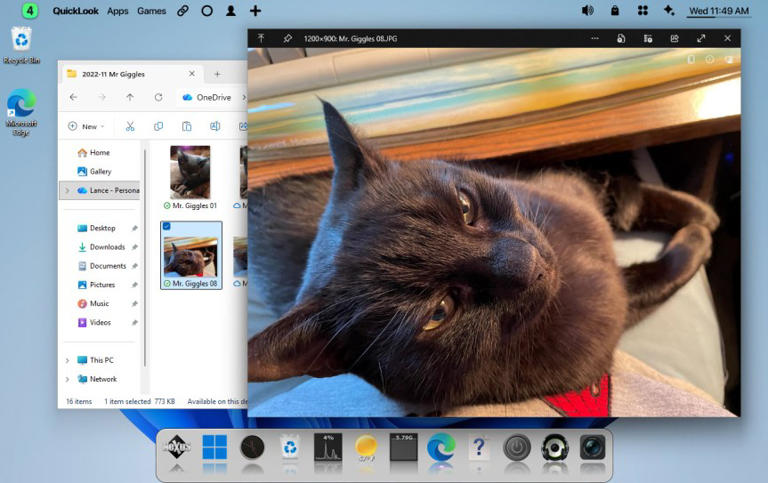Image resolution: width=768 pixels, height=483 pixels.
Task: Click the Explorer sidebar vertical scrollbar
Action: pyautogui.click(x=145, y=258)
